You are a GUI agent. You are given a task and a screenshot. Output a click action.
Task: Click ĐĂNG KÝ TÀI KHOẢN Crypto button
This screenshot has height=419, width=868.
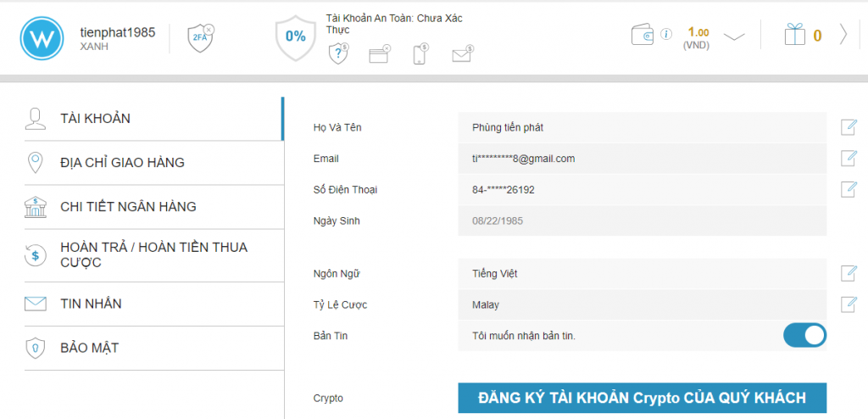point(643,398)
